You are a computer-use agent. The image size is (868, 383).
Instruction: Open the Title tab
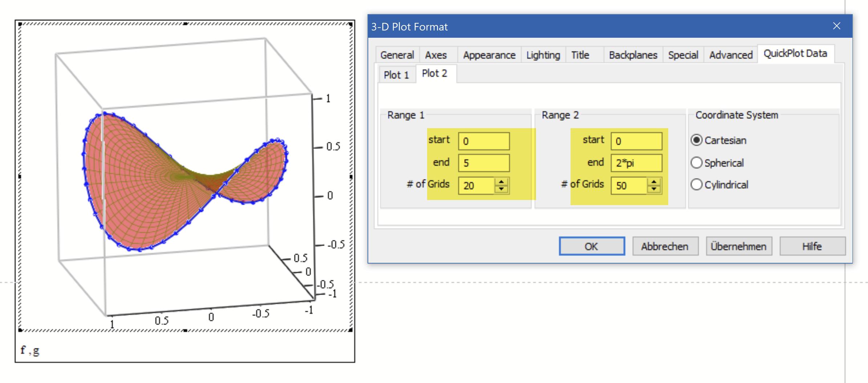pyautogui.click(x=579, y=54)
